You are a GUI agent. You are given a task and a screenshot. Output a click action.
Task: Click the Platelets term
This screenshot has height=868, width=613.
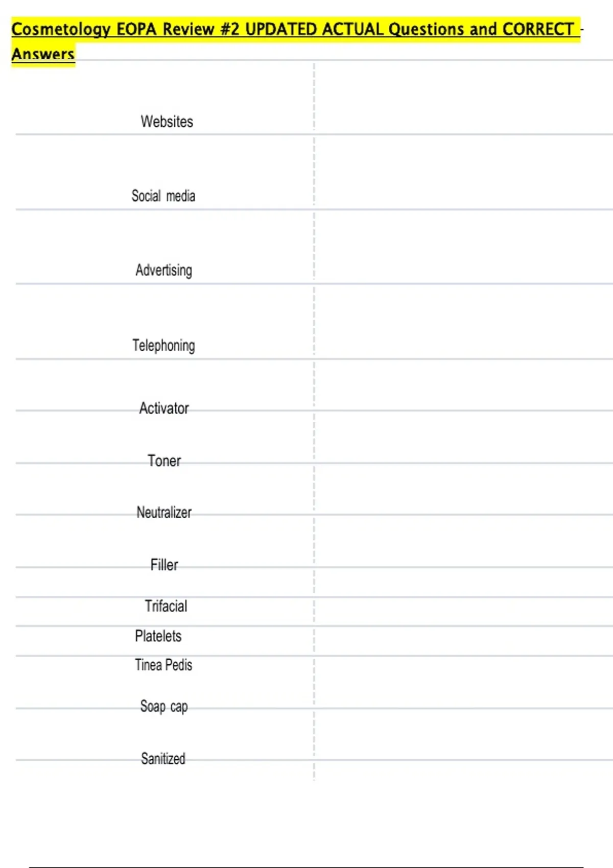tap(158, 636)
